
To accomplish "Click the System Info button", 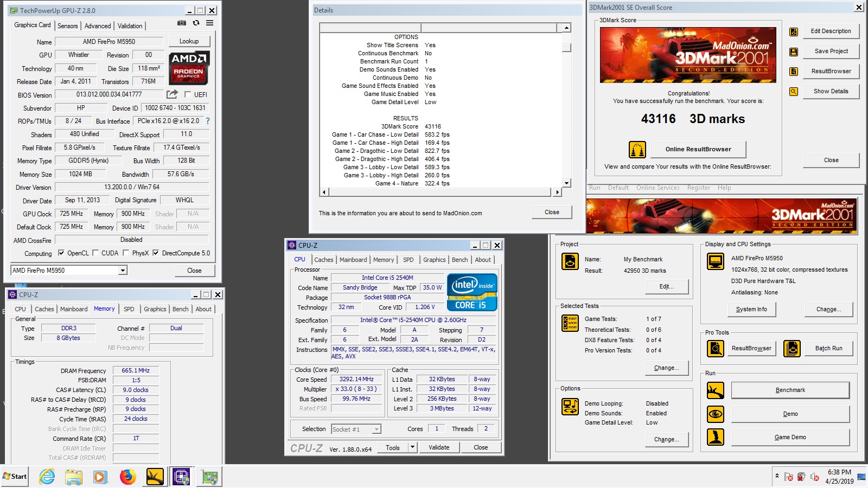I will [x=751, y=309].
